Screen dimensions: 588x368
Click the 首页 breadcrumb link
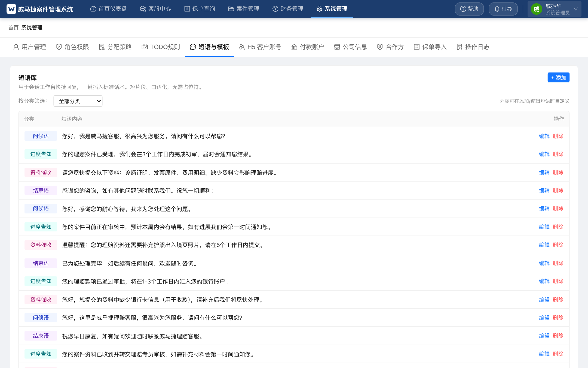[x=13, y=28]
